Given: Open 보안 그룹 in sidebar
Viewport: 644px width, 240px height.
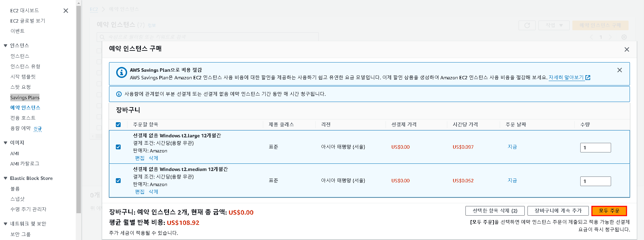Looking at the screenshot, I should [x=21, y=235].
